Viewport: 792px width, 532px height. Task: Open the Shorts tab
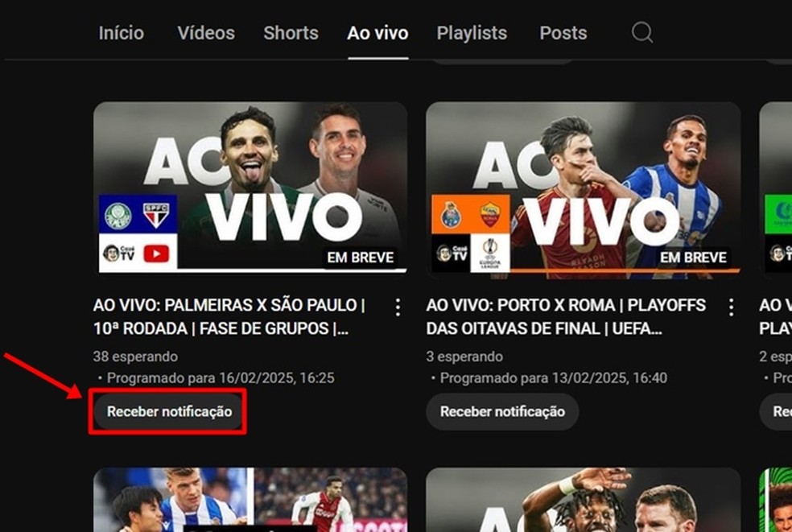[x=291, y=33]
